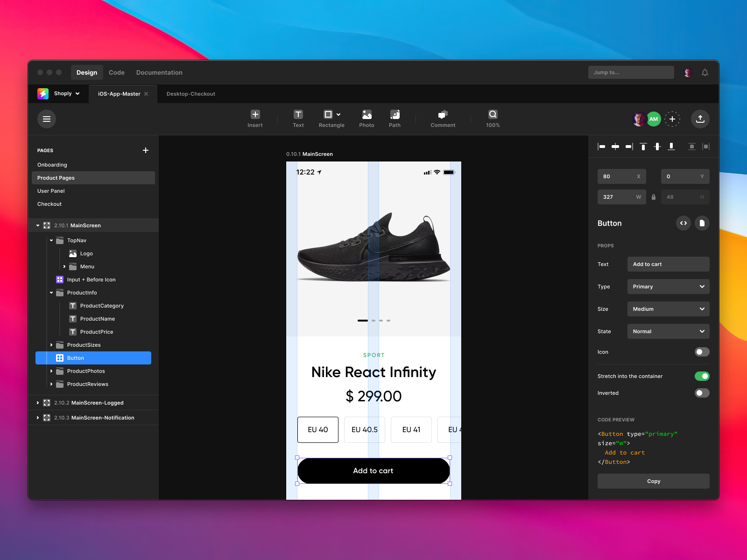Select the Comment tool
Viewport: 747px width, 560px height.
[x=443, y=119]
